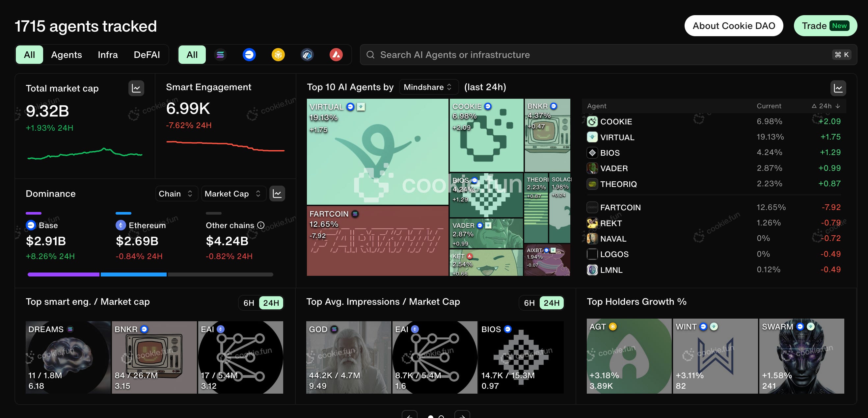The image size is (868, 418).
Task: Switch Top smart eng. to 6H
Action: (249, 303)
